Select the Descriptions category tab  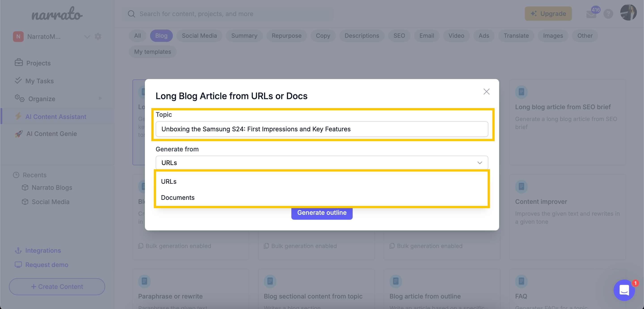[362, 36]
